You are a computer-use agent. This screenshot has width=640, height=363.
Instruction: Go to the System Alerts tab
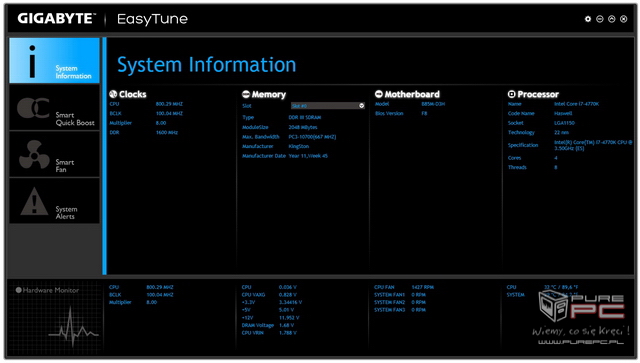[x=54, y=201]
